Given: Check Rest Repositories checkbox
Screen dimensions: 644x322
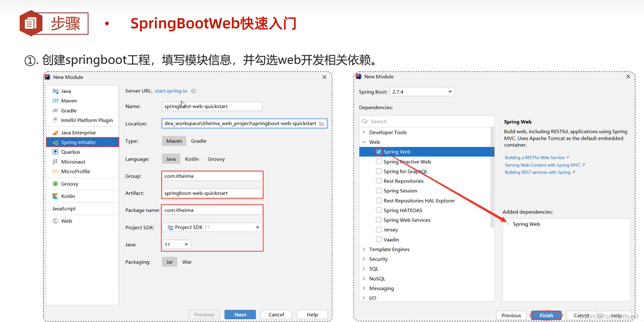Looking at the screenshot, I should [379, 181].
